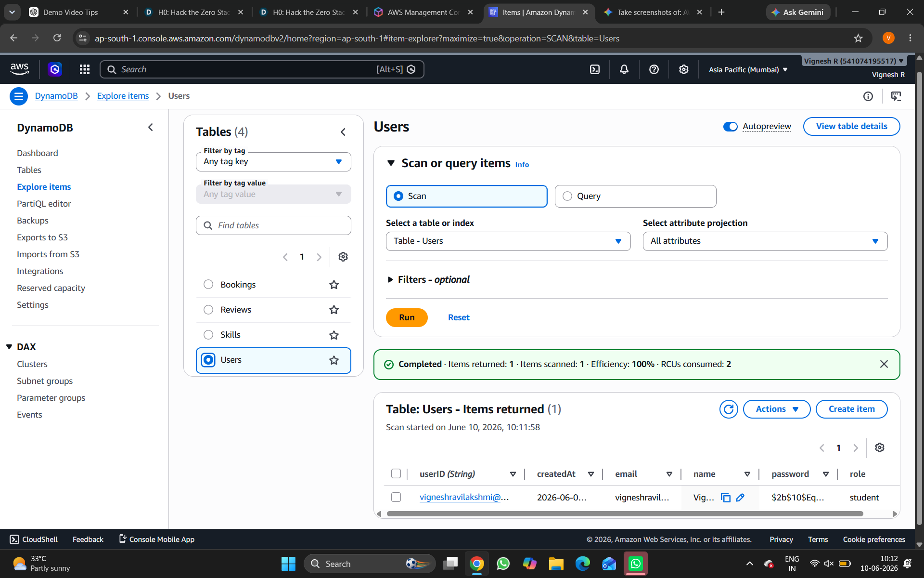Screen dimensions: 924x578
Task: Select the Bookings table radio button
Action: pos(208,285)
